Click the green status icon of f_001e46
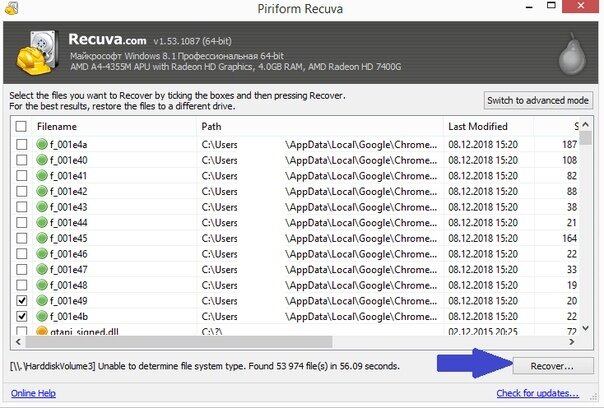The image size is (604, 408). coord(42,254)
